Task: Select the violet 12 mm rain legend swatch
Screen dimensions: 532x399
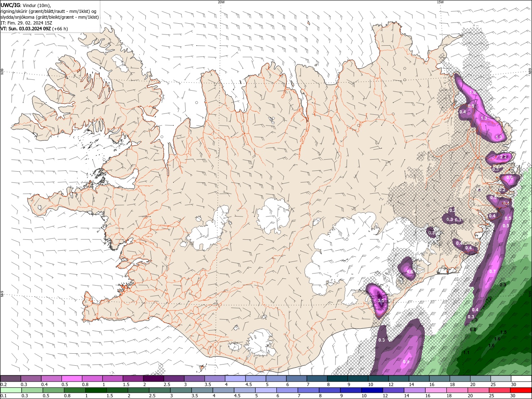Action: 393,390
